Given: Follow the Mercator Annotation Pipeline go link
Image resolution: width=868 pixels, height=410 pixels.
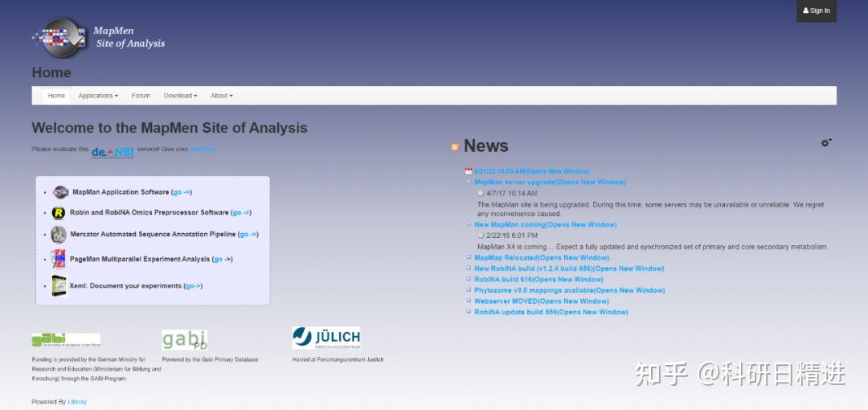Looking at the screenshot, I should point(248,235).
